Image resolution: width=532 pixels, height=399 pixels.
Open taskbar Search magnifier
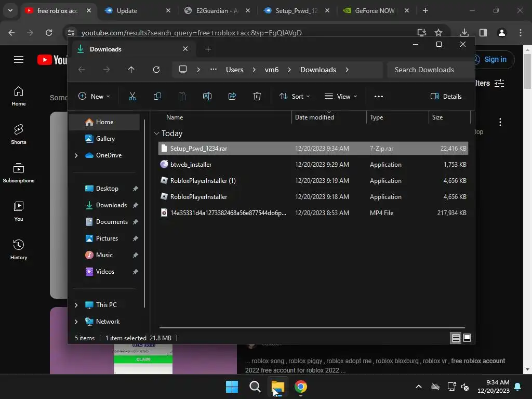pyautogui.click(x=255, y=387)
